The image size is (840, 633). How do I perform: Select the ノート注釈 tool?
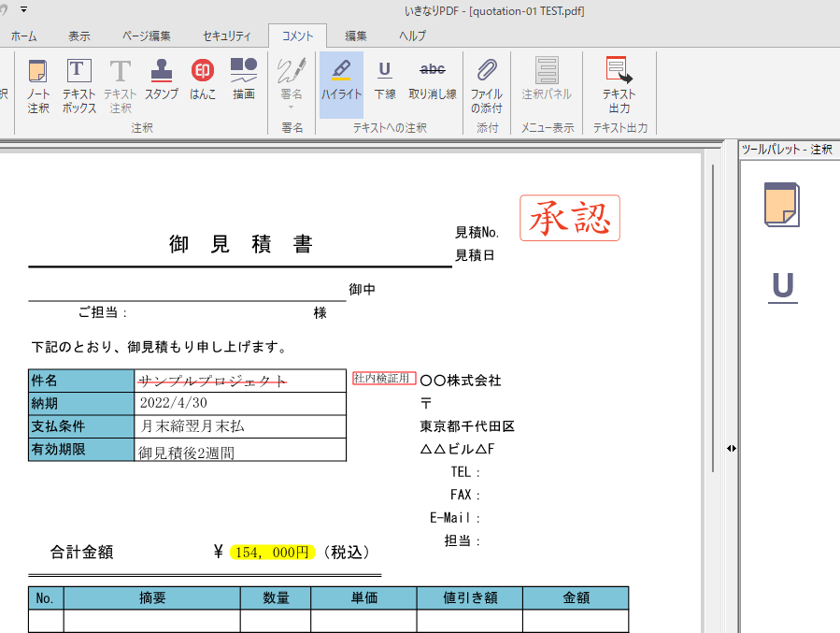[37, 84]
